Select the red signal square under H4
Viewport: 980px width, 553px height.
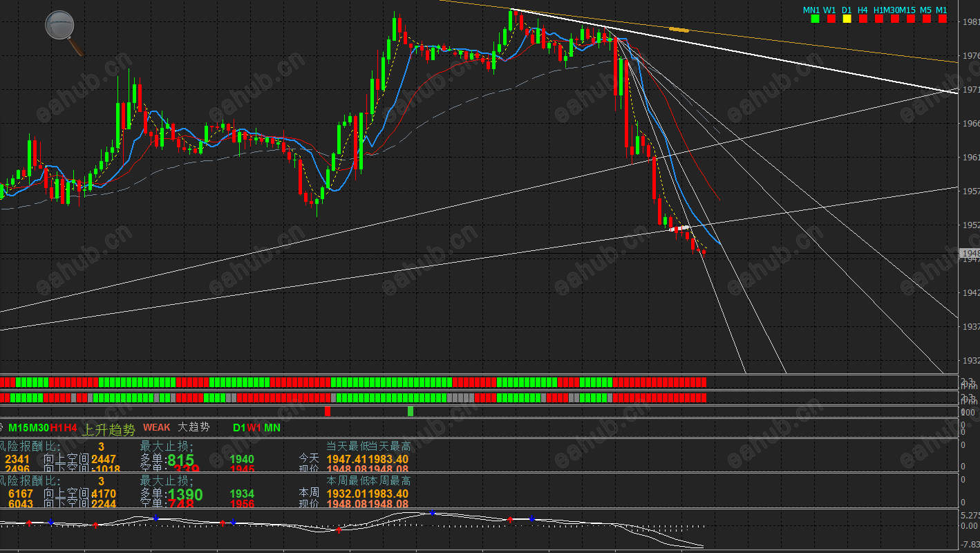863,19
